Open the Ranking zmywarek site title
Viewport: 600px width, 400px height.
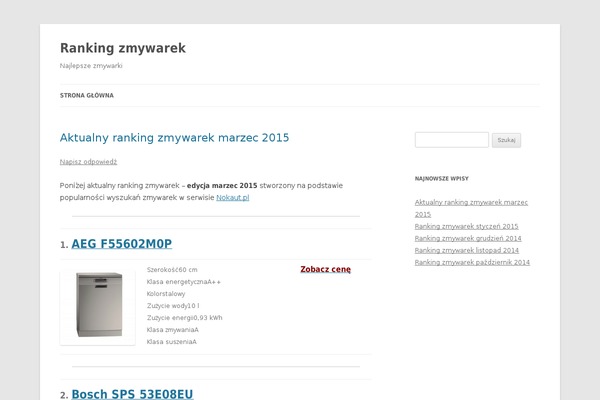click(x=123, y=48)
